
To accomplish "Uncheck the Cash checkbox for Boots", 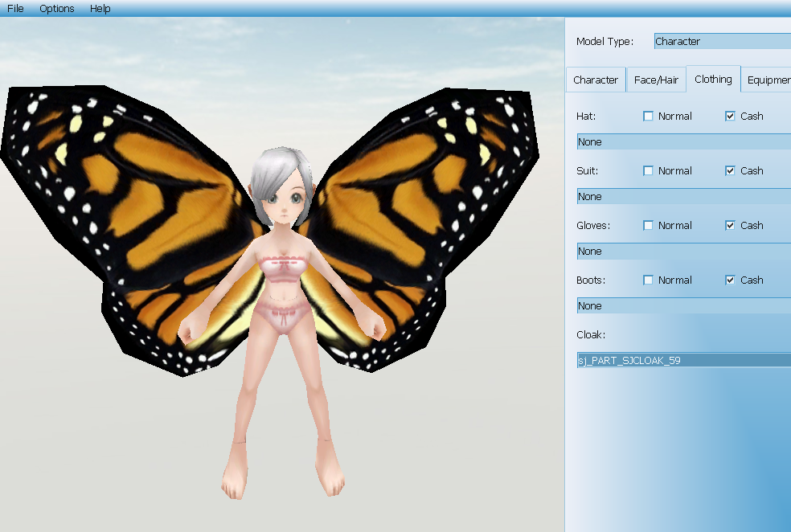I will (731, 280).
